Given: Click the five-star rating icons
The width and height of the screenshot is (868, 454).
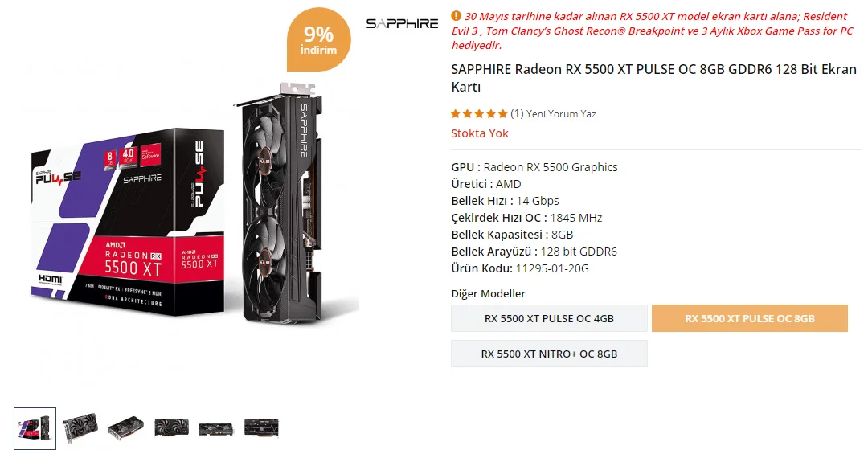Looking at the screenshot, I should point(479,114).
